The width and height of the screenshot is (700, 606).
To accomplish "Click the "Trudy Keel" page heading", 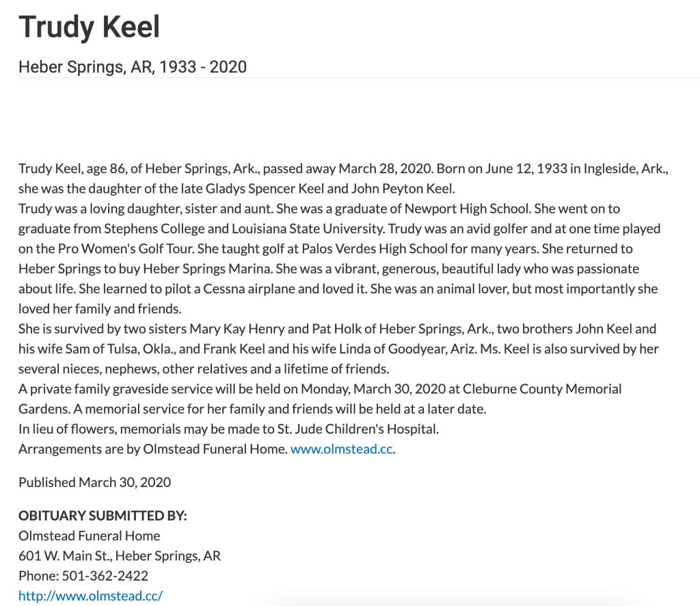I will [90, 27].
